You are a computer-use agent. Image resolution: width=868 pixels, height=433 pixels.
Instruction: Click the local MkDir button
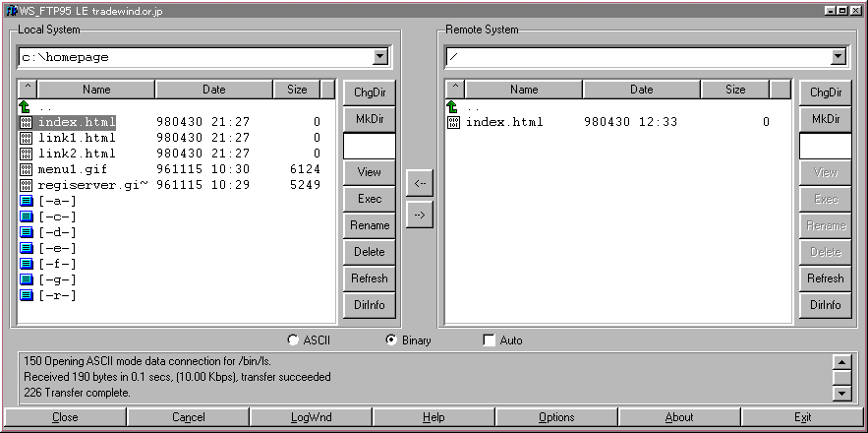click(370, 119)
